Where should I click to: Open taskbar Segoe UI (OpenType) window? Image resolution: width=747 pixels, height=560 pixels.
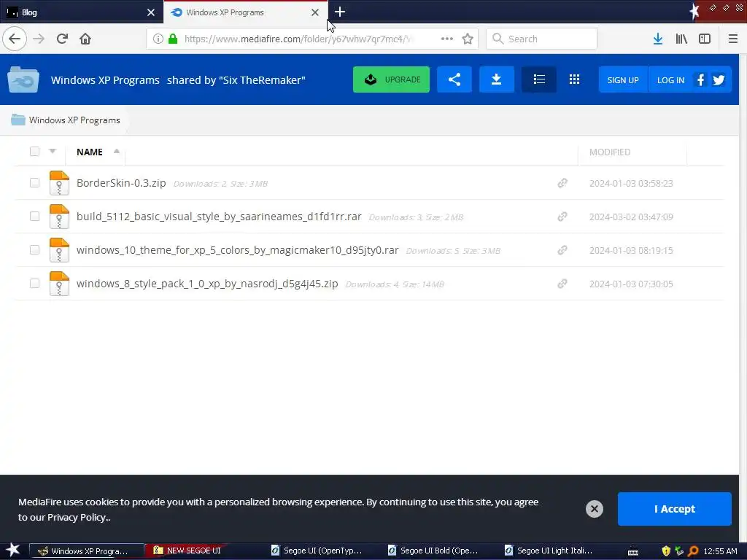coord(318,551)
